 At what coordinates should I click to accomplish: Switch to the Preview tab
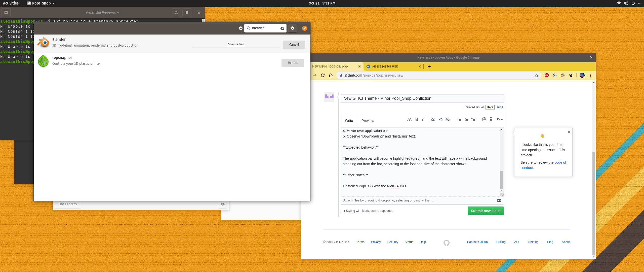coord(368,121)
